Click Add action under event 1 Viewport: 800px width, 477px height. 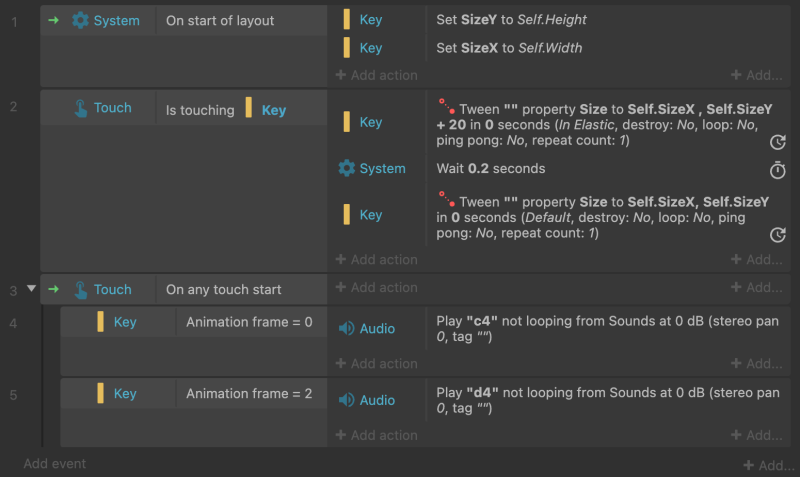[377, 75]
